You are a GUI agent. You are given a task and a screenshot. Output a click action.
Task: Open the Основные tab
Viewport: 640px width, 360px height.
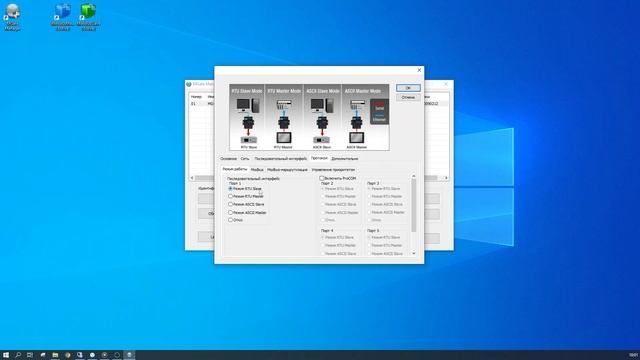coord(228,158)
